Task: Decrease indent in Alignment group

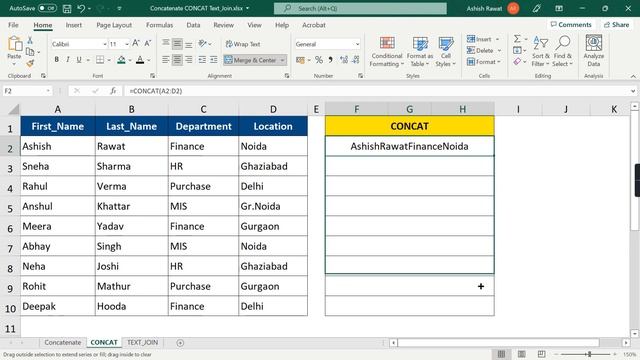Action: pos(202,60)
